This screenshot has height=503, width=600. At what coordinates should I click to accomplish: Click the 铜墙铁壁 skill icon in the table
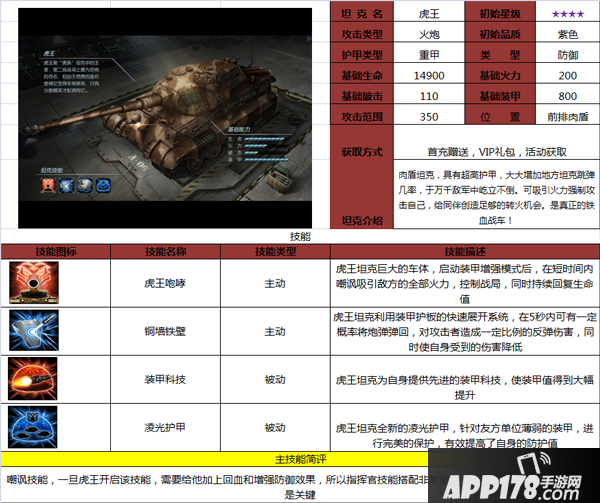click(37, 332)
